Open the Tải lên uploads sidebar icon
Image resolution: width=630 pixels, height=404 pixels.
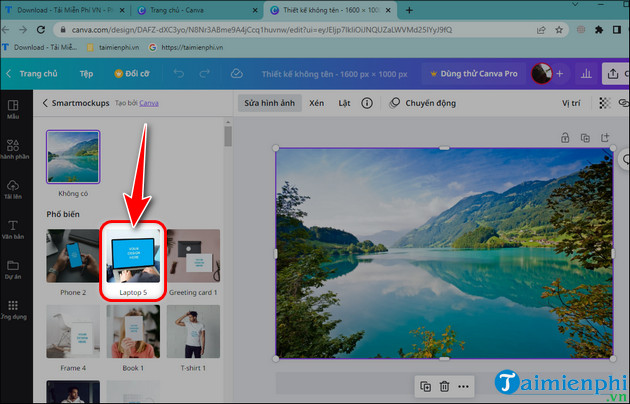[13, 190]
